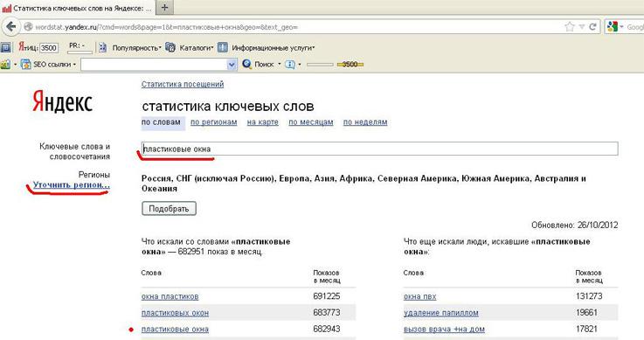Viewport: 644px width, 340px height.
Task: Click the empty gray indicator bar in toolbar
Action: (320, 65)
